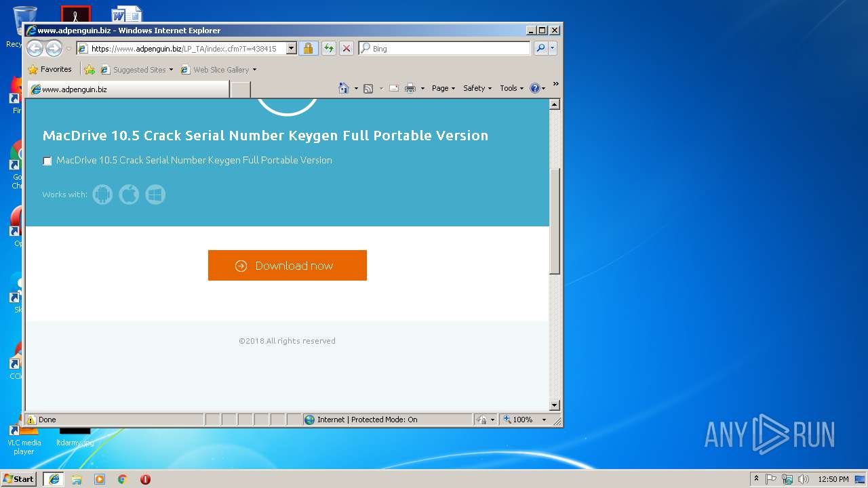Click the Android platform icon
Image resolution: width=868 pixels, height=488 pixels.
pos(102,195)
